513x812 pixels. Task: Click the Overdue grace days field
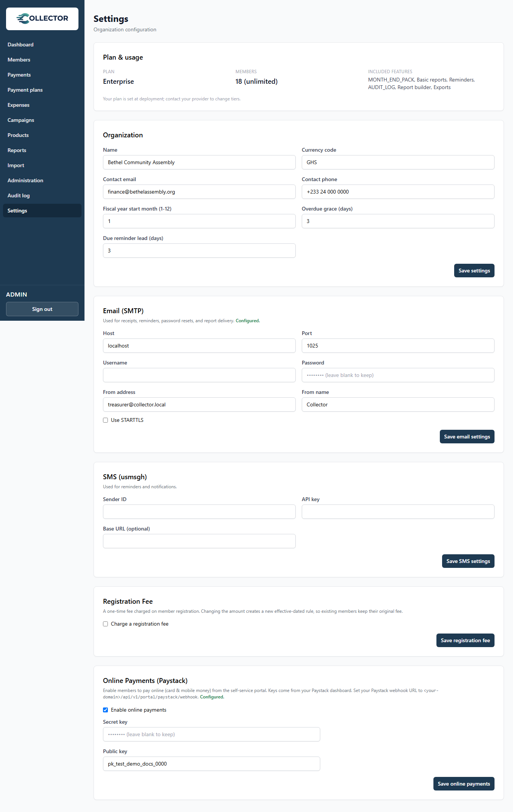398,221
